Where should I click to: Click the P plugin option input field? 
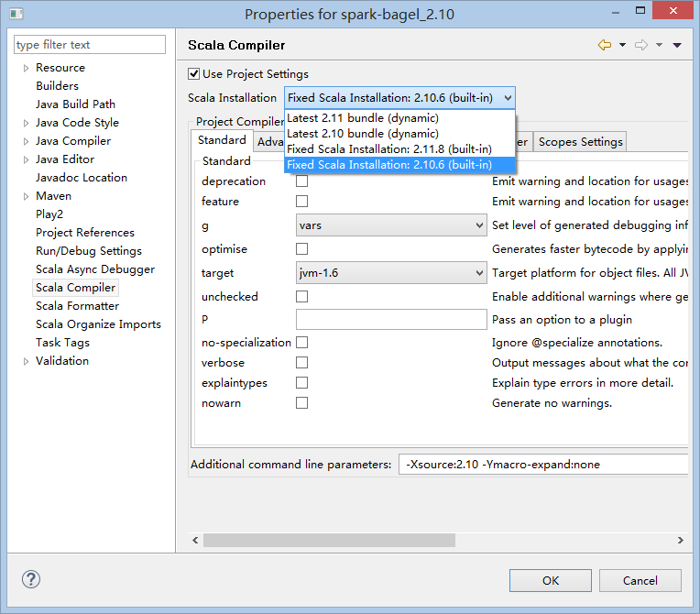[x=391, y=319]
